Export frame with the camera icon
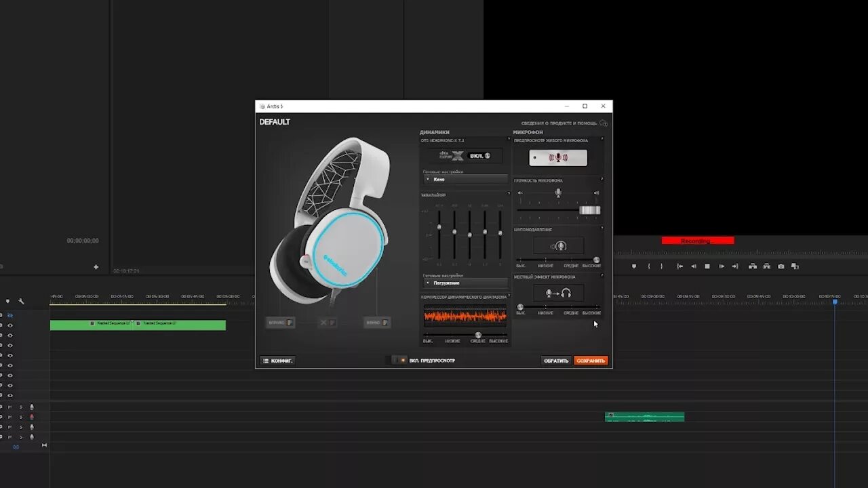Image resolution: width=868 pixels, height=488 pixels. (x=781, y=266)
